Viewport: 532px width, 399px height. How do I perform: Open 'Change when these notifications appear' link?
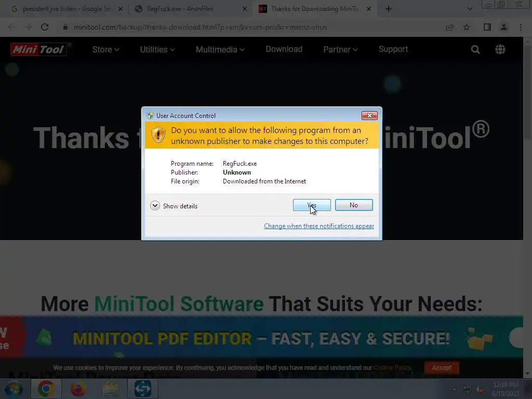click(319, 226)
